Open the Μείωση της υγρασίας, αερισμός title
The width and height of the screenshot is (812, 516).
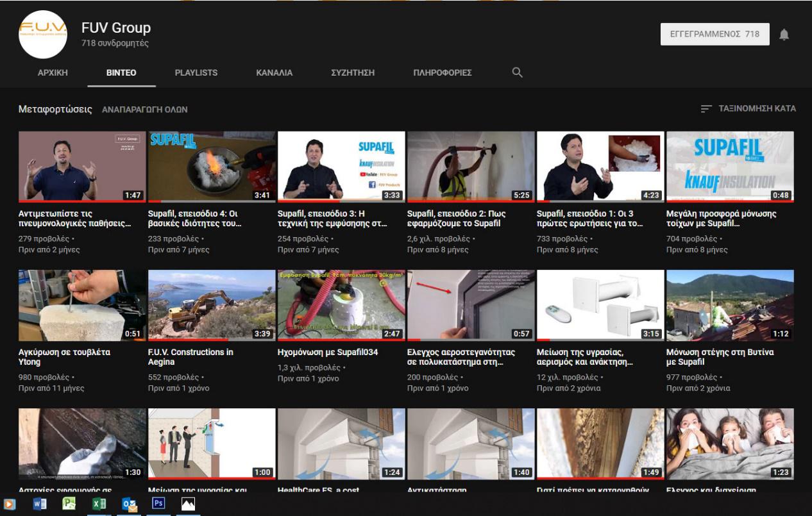(585, 357)
